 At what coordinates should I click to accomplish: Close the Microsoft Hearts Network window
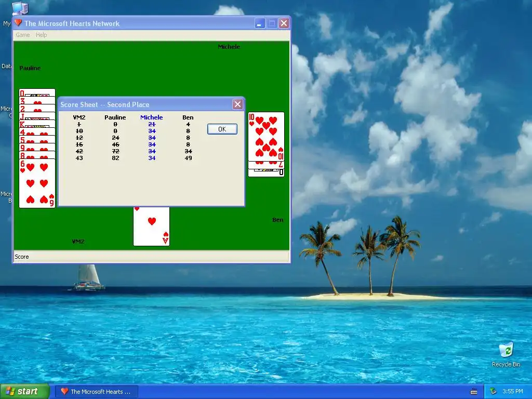[284, 23]
